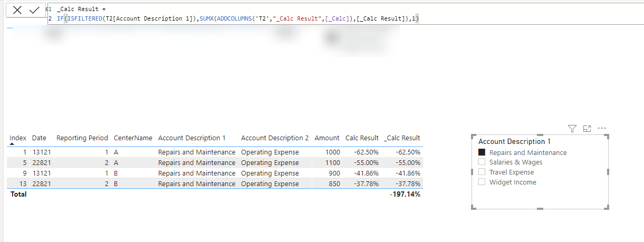644x242 pixels.
Task: Select the Amount cell 1000
Action: [332, 152]
